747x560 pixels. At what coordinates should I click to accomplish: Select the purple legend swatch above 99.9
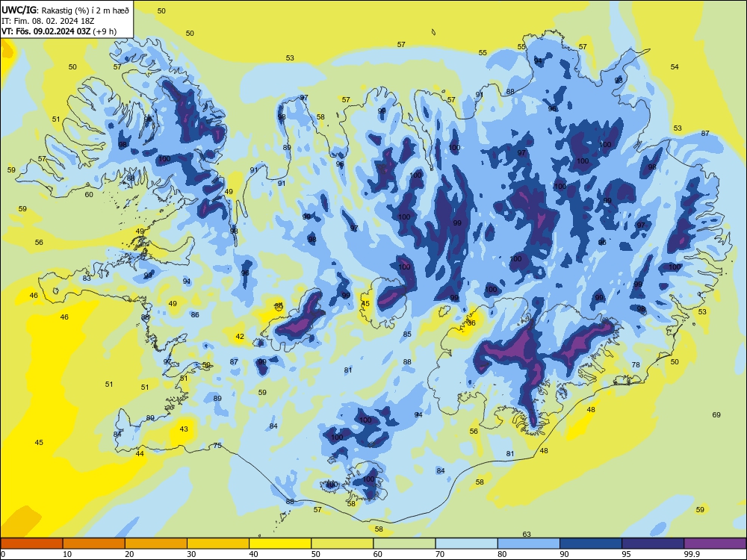point(715,544)
